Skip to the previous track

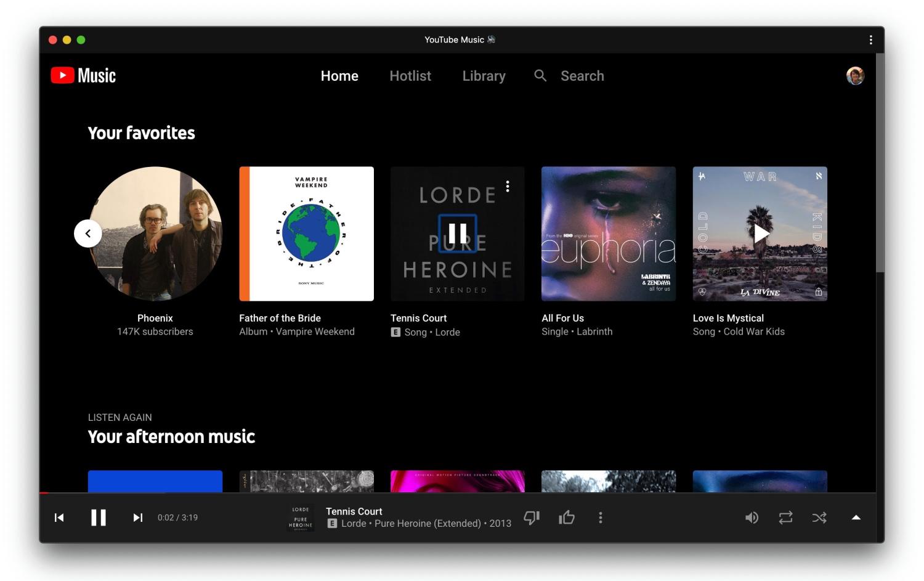pos(59,518)
